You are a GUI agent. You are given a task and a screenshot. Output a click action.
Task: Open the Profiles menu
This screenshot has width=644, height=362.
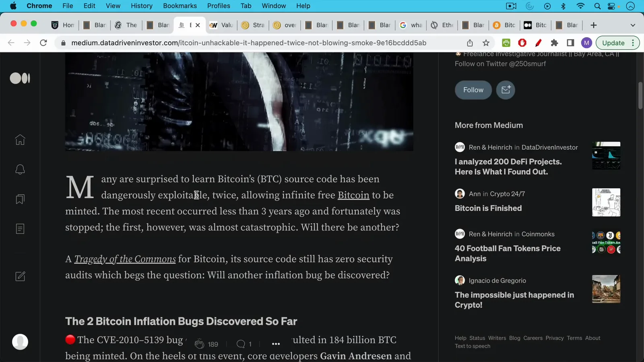pos(219,6)
